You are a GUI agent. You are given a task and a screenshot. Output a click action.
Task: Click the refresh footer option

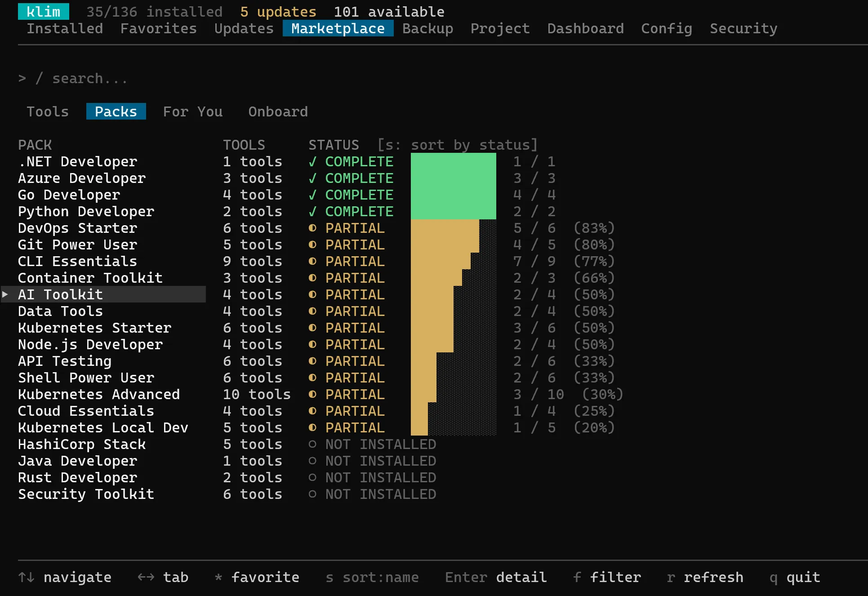pyautogui.click(x=705, y=577)
